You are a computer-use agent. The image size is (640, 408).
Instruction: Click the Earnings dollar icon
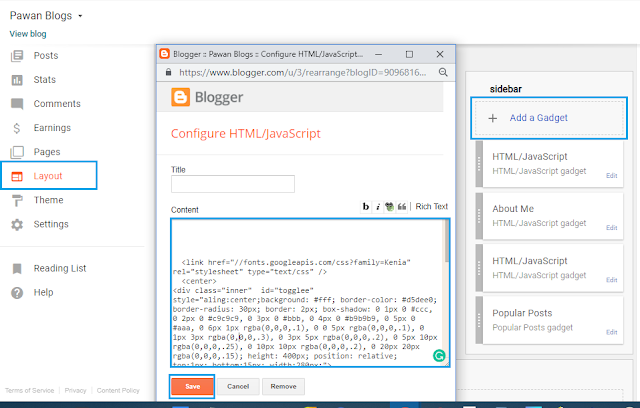17,128
